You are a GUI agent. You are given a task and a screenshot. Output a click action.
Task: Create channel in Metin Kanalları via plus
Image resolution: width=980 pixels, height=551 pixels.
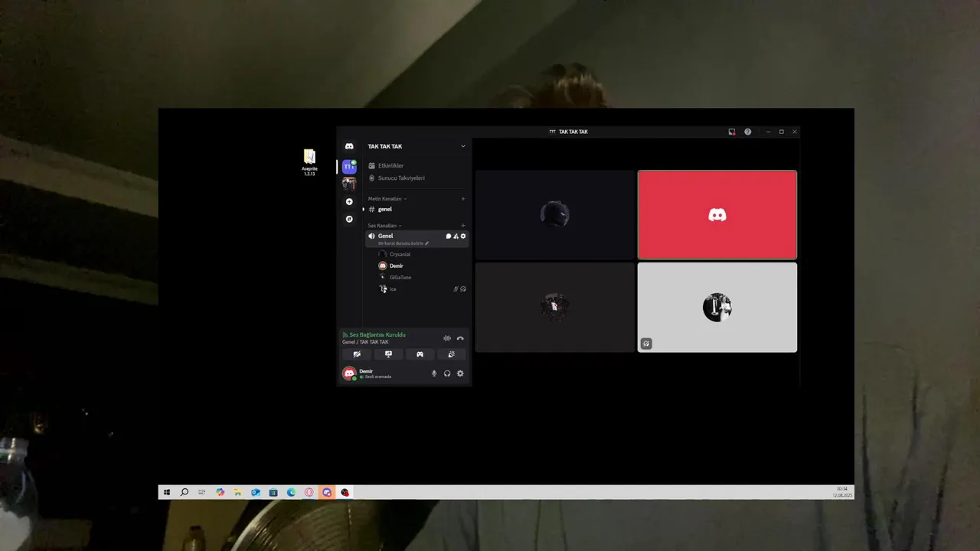click(462, 199)
